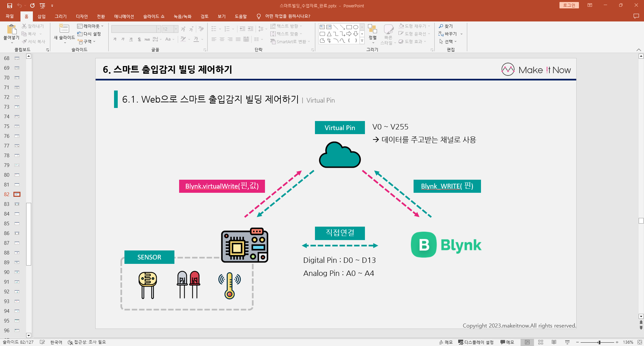The width and height of the screenshot is (644, 346).
Task: Toggle justify paragraph alignment
Action: coord(238,39)
